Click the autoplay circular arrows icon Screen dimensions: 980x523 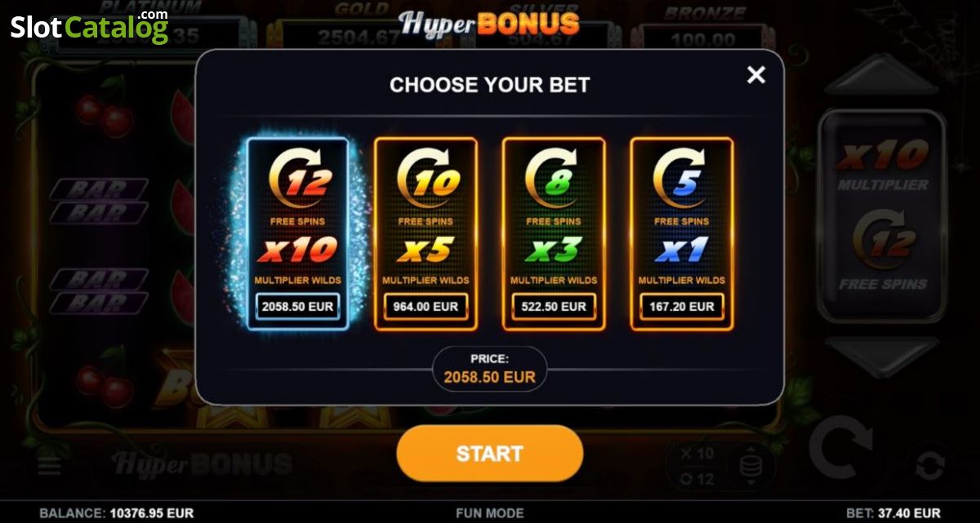pos(929,465)
